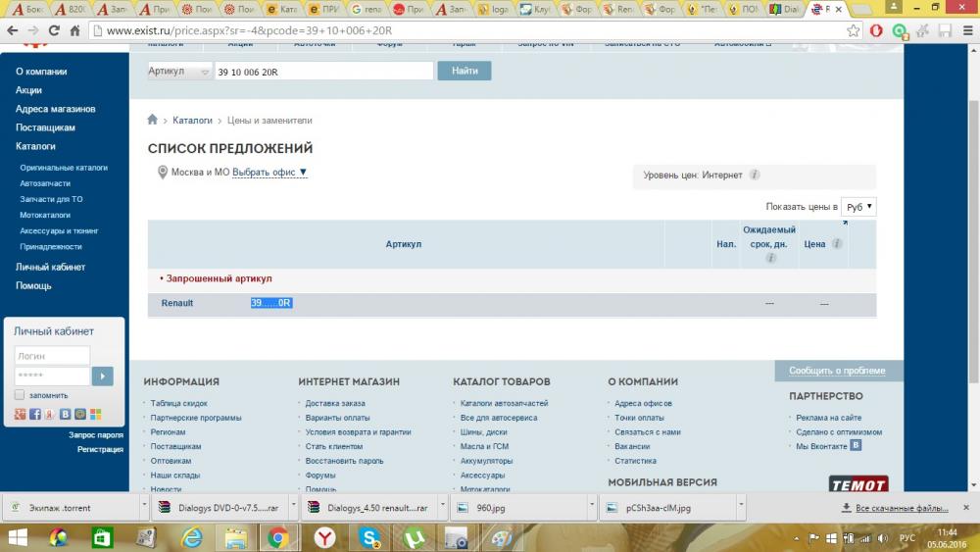Open Запчасти для ТО submenu item
Viewport: 980px width, 552px height.
51,199
